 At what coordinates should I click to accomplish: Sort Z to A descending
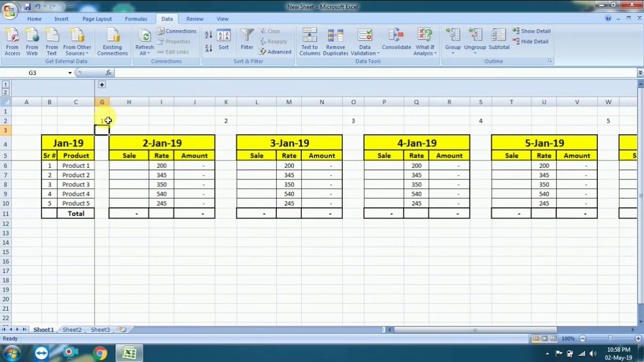coord(208,48)
